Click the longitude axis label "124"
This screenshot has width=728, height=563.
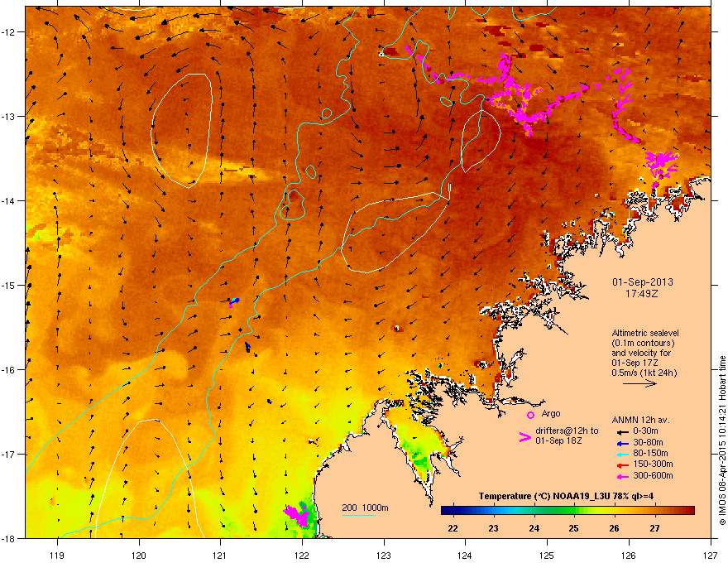(465, 556)
